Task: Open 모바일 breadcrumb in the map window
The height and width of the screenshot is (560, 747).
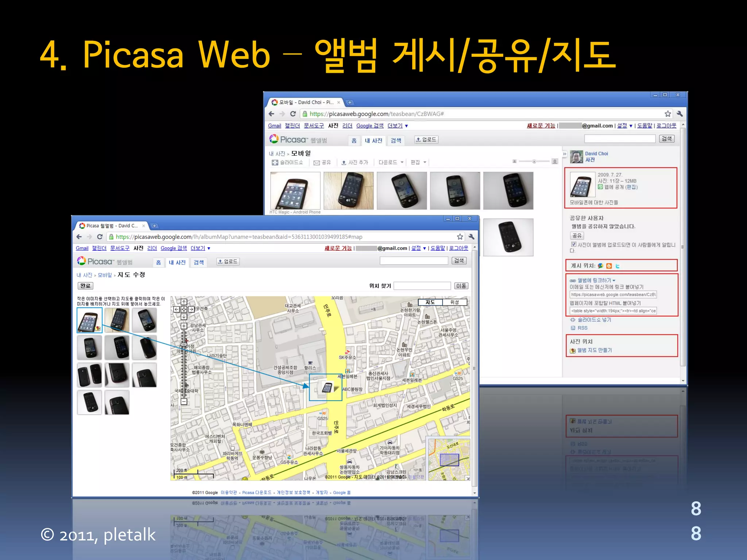Action: [105, 275]
